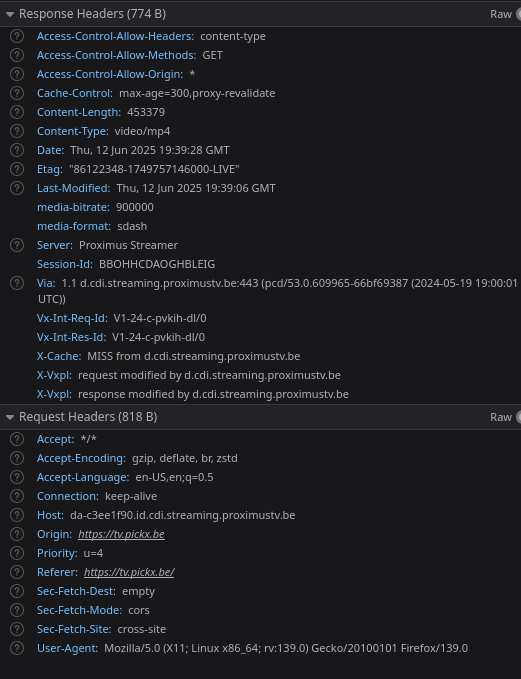Click help icon next to Etag
Viewport: 521px width, 679px height.
[x=17, y=169]
